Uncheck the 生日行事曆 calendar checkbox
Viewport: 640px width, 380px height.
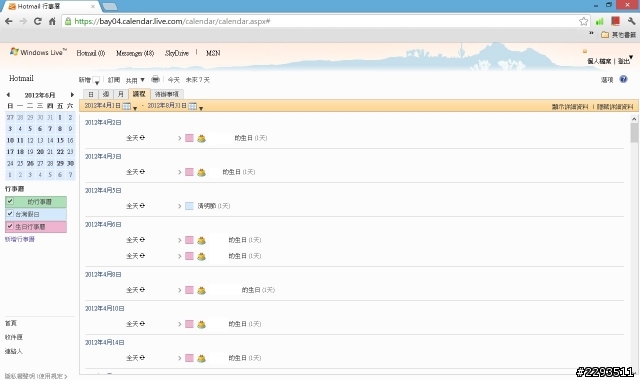pyautogui.click(x=10, y=226)
